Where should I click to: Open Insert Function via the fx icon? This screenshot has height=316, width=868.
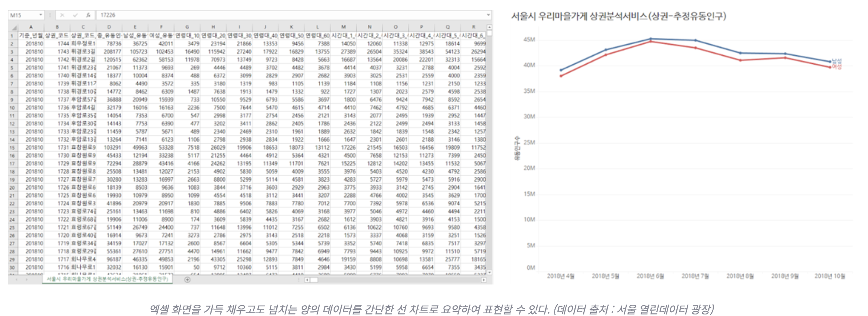[88, 15]
